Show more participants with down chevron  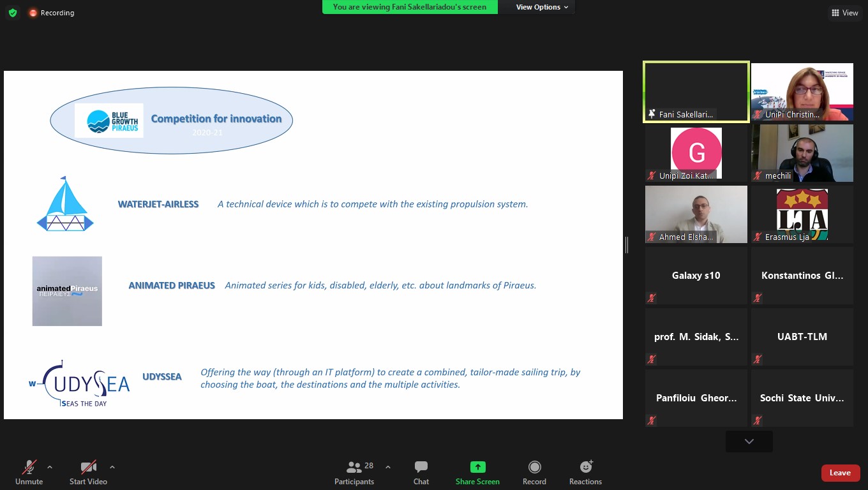click(x=749, y=442)
